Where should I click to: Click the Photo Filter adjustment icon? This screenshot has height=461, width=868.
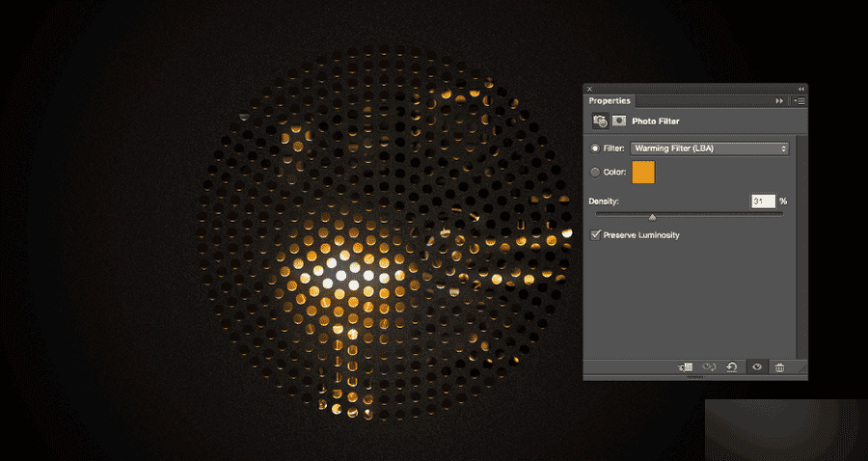pos(600,121)
